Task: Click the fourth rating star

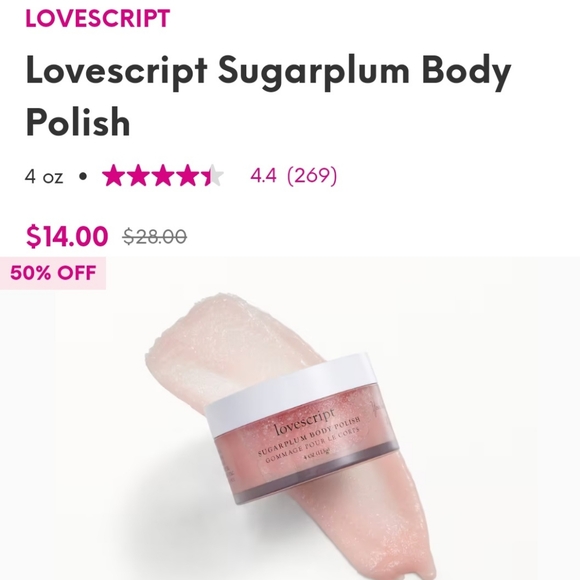Action: click(188, 175)
